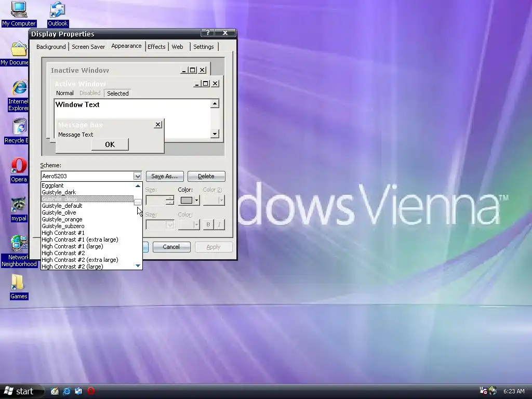Click Active Window preview maximize icon
The width and height of the screenshot is (532, 399).
[206, 84]
